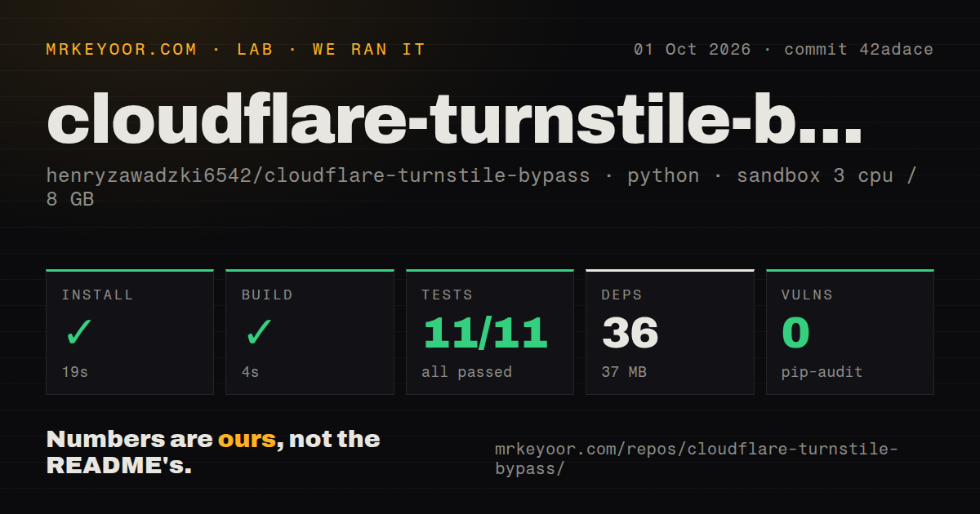Click the commit 42adace text

[x=858, y=49]
